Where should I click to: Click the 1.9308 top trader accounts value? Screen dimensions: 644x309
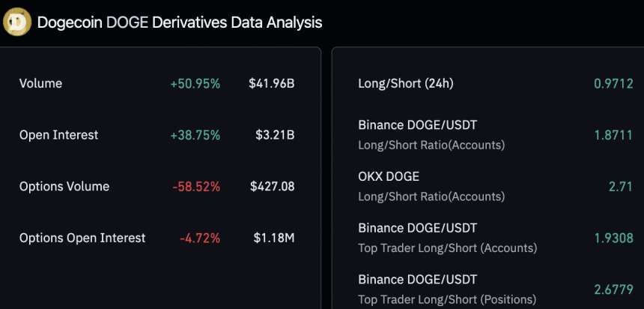pos(613,238)
